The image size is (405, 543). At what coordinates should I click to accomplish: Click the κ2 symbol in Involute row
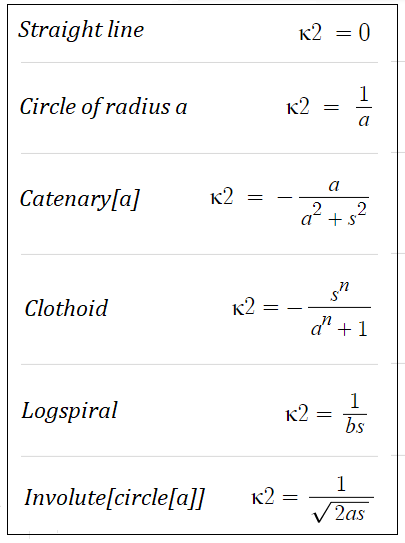pos(263,497)
